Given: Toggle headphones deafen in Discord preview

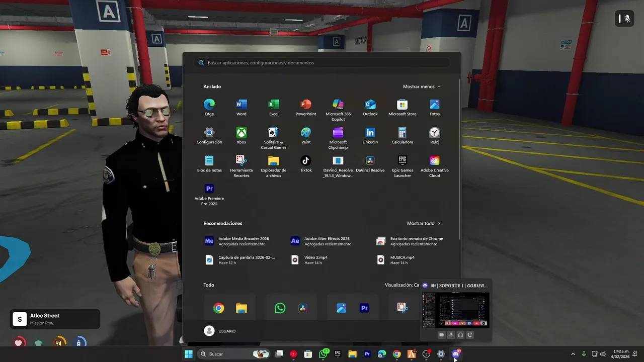Looking at the screenshot, I should pos(460,335).
